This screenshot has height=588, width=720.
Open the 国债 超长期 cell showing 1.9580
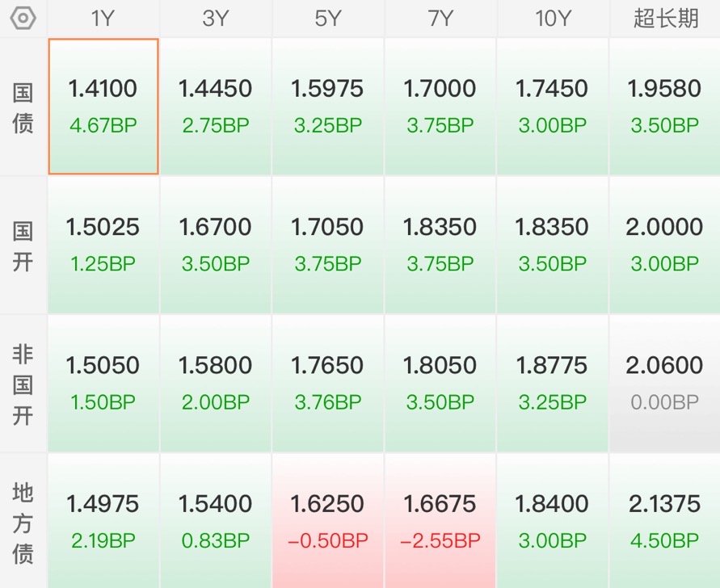[x=665, y=107]
